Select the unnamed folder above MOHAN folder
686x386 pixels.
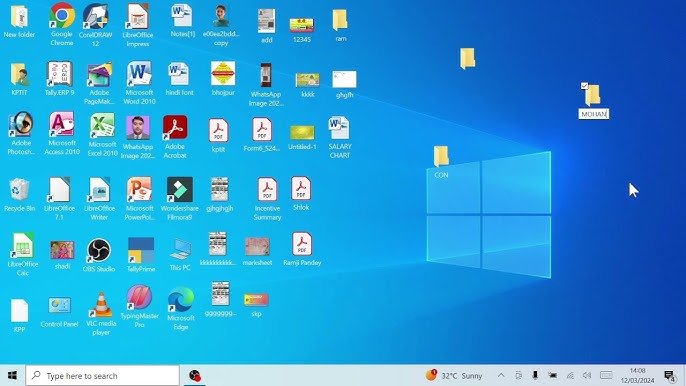(467, 58)
